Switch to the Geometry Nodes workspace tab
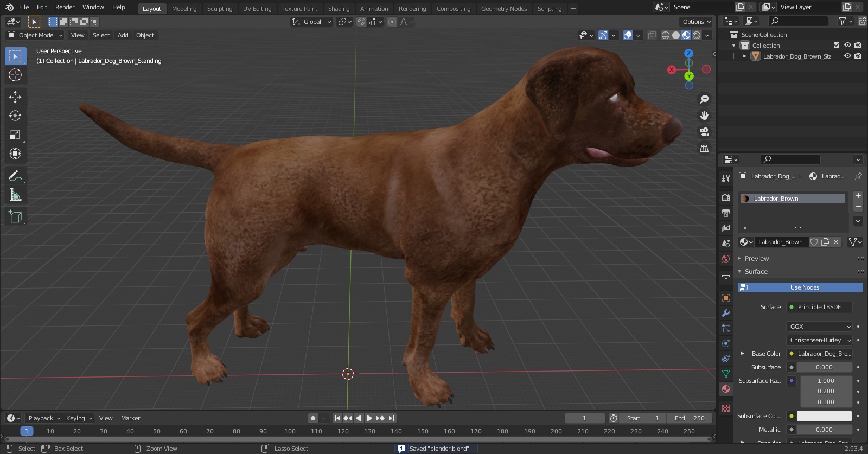The width and height of the screenshot is (868, 454). click(x=504, y=8)
